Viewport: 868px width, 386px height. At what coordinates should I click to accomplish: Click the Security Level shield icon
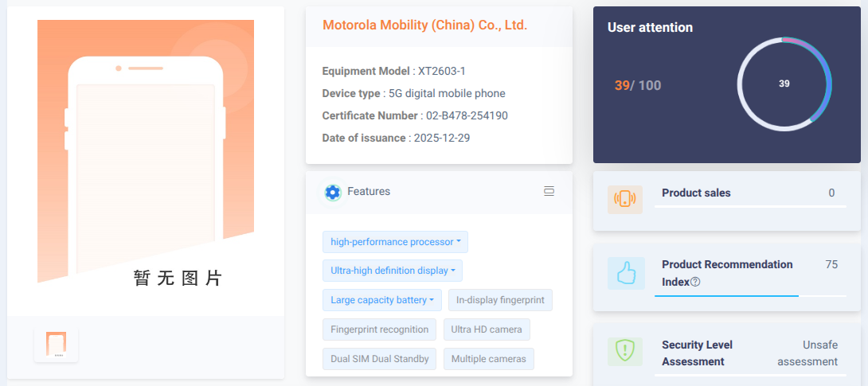coord(625,351)
